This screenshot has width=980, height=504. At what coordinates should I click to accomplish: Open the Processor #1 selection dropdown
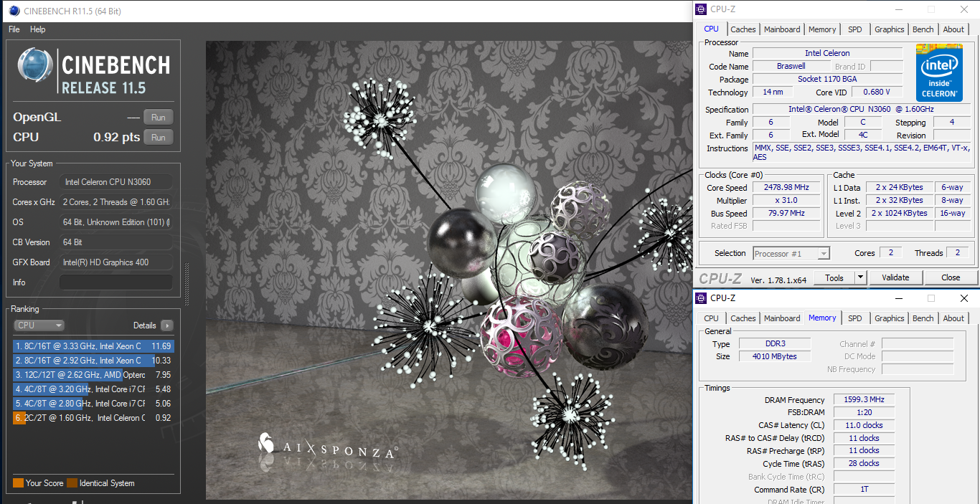click(x=791, y=253)
